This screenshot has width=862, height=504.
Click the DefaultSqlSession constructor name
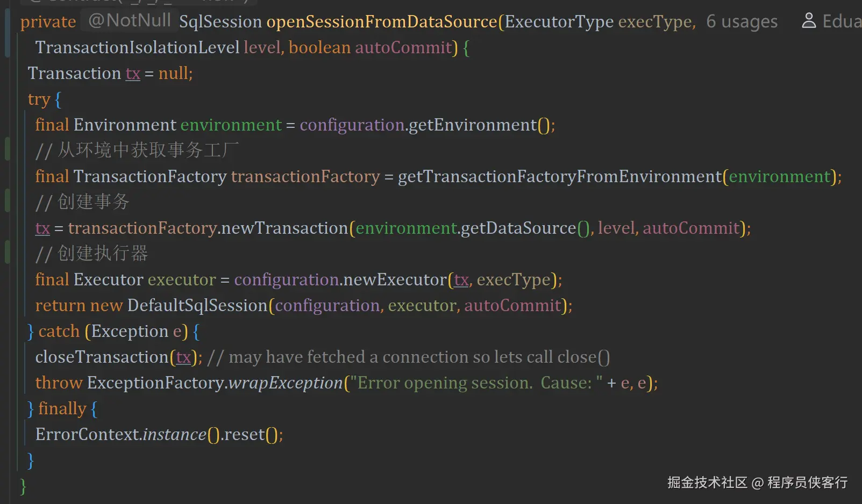[197, 306]
